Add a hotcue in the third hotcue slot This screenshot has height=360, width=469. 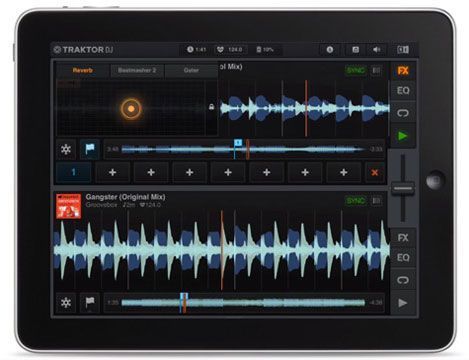151,172
